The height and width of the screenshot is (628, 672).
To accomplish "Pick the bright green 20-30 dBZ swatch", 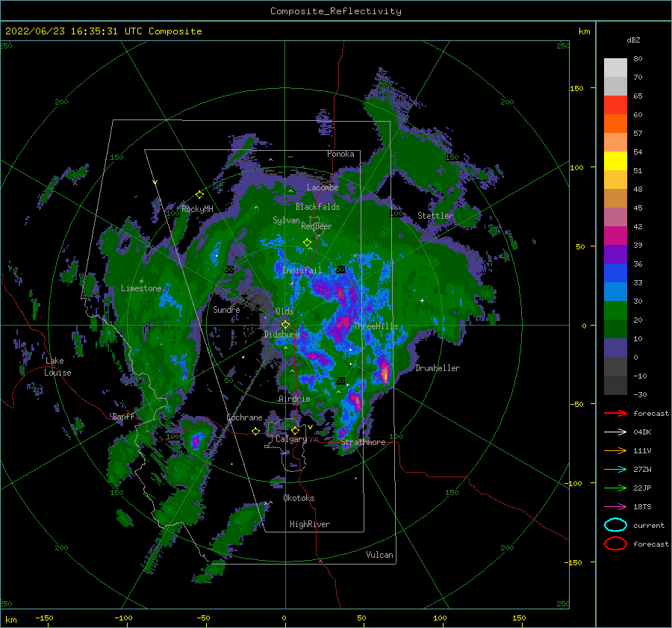I will (x=615, y=310).
